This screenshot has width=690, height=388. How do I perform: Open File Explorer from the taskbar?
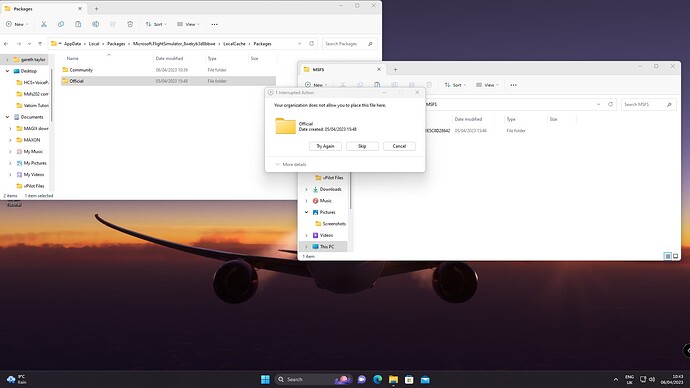393,379
